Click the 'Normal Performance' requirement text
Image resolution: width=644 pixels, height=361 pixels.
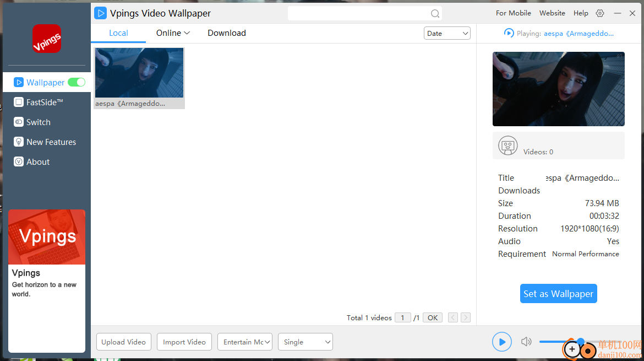point(585,254)
